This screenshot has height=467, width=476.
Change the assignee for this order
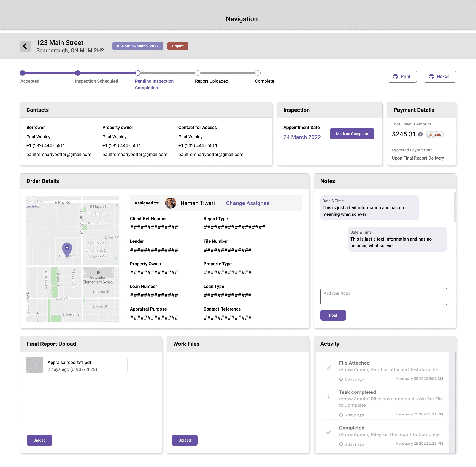tap(247, 203)
